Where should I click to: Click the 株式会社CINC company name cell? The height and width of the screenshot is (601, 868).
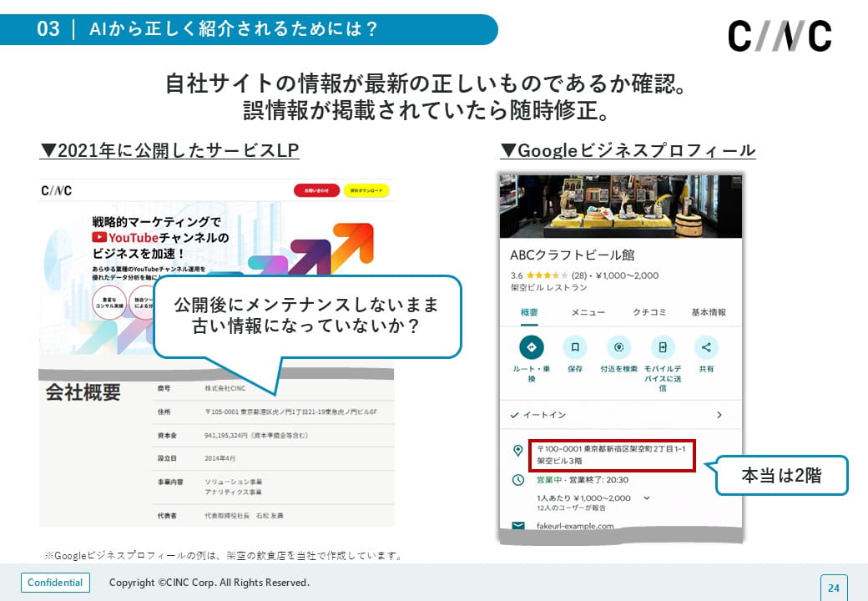[x=225, y=388]
